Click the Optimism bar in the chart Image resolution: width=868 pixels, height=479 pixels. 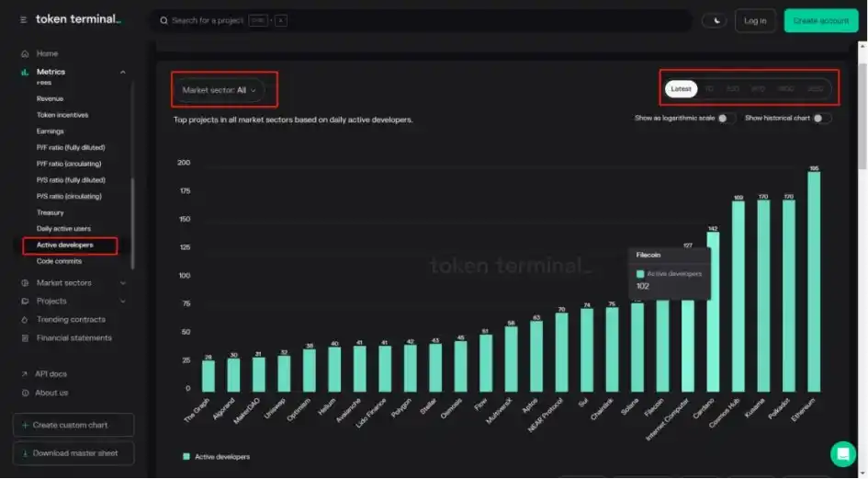pos(309,371)
